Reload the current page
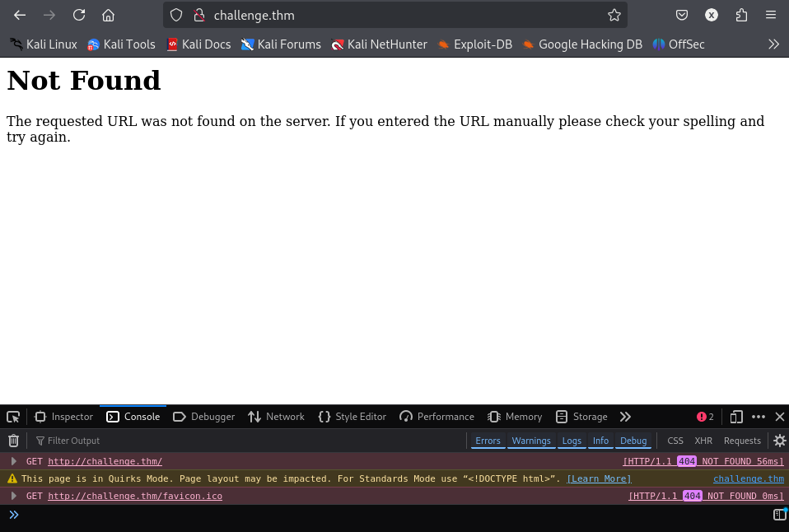The image size is (789, 532). tap(79, 15)
